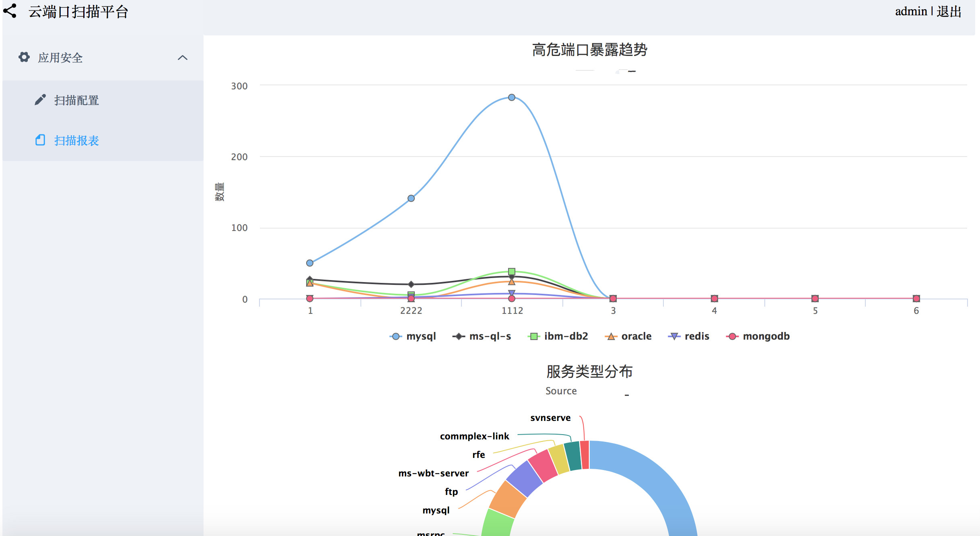Collapse the 应用安全 menu chevron
The image size is (980, 536).
(183, 58)
